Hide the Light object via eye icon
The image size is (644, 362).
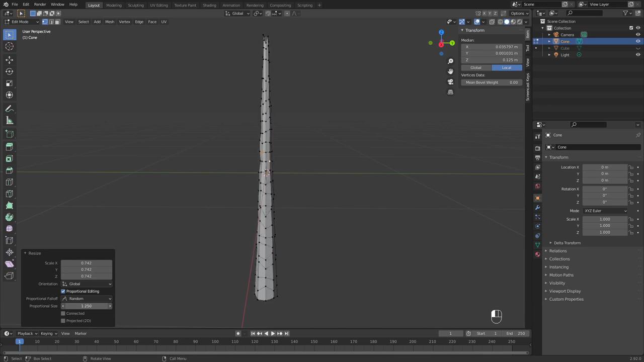coord(638,55)
